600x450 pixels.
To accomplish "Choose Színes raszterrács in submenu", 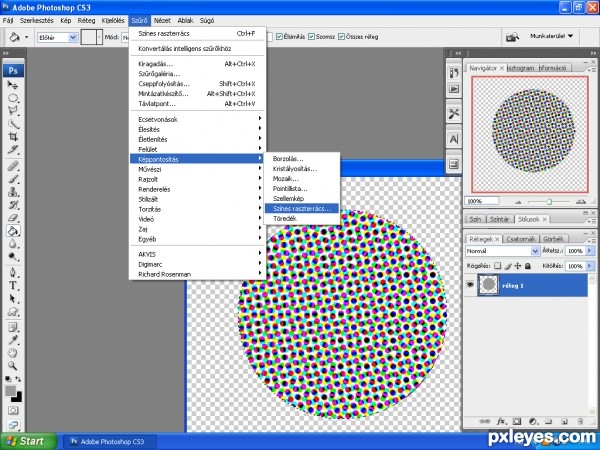I will (302, 209).
